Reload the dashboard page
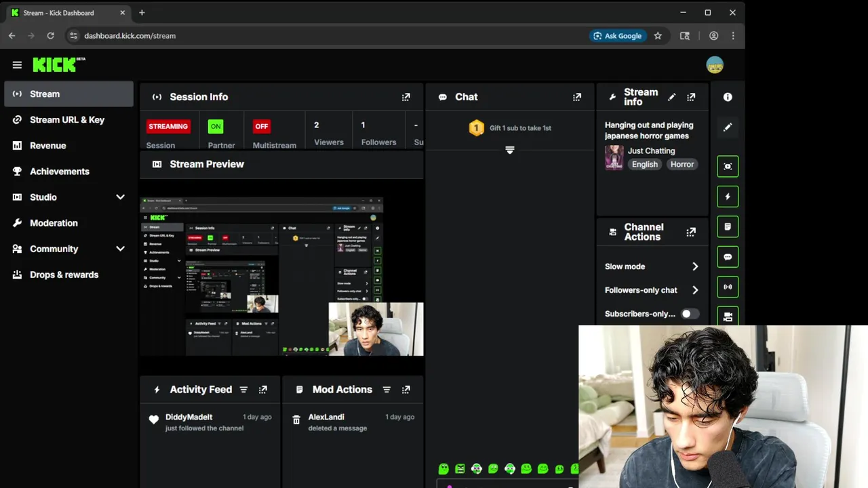Screen dimensions: 868x488 [50, 36]
